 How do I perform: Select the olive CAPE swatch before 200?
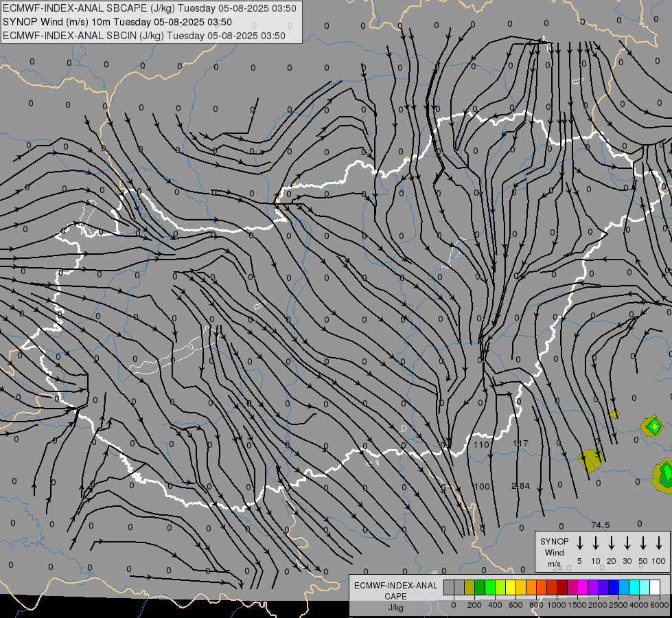[470, 587]
